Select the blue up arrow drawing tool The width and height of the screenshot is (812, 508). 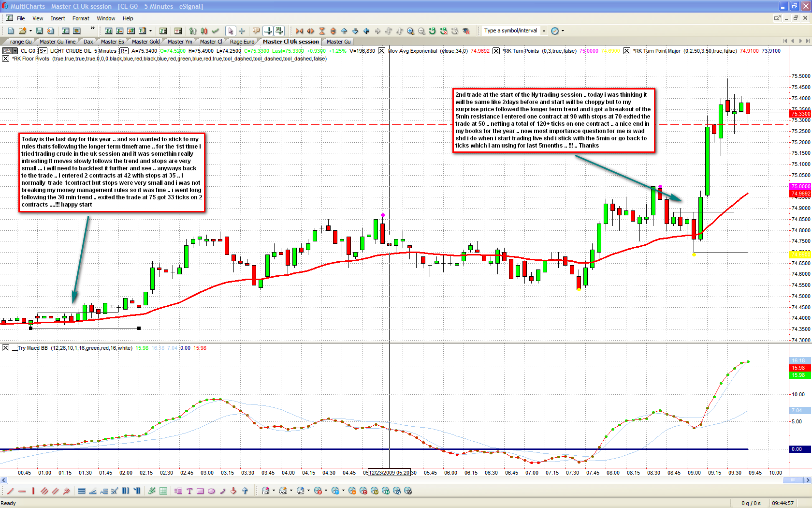click(x=245, y=491)
